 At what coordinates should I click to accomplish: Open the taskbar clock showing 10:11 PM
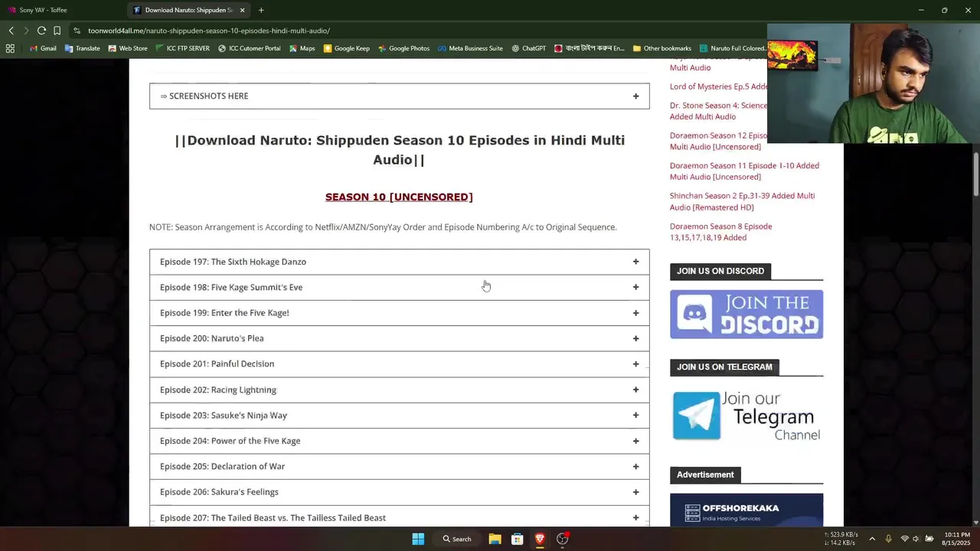[956, 539]
